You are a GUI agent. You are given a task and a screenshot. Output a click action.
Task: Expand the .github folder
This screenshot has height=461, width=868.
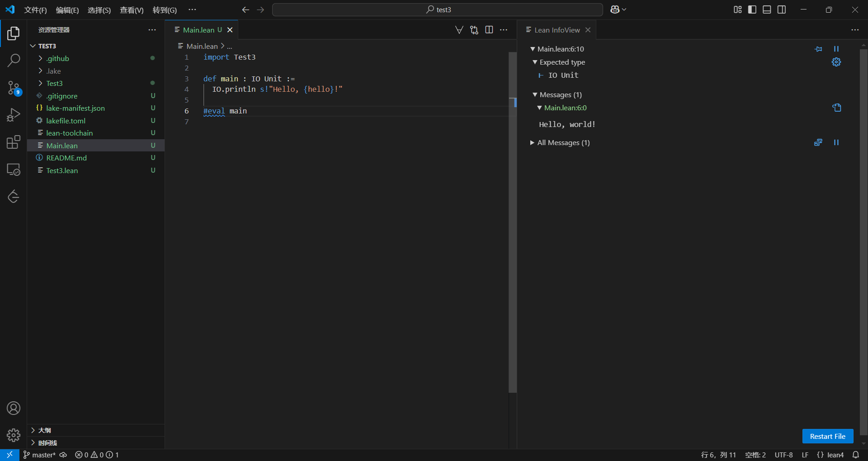click(57, 58)
